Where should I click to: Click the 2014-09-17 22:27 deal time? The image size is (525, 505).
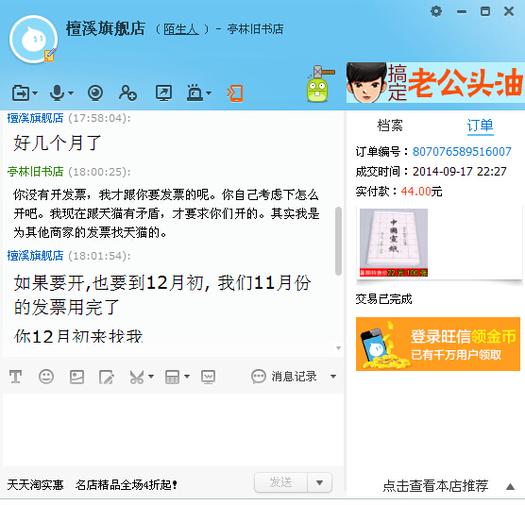click(459, 171)
